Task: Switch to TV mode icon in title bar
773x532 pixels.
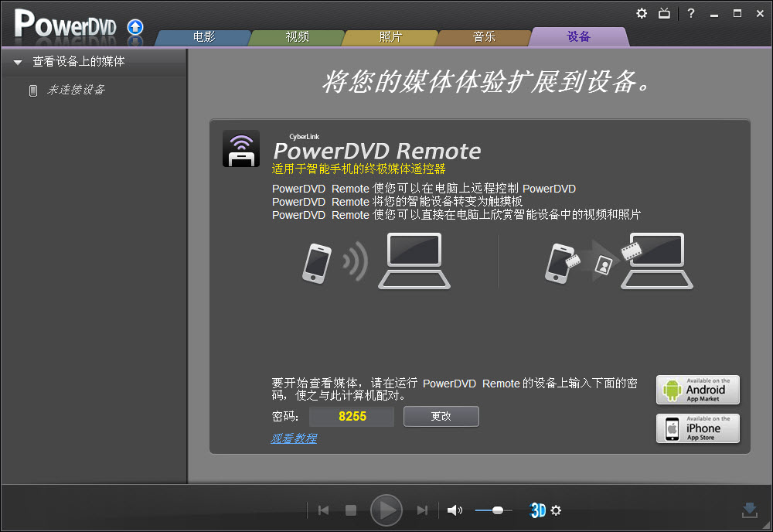Action: point(664,13)
